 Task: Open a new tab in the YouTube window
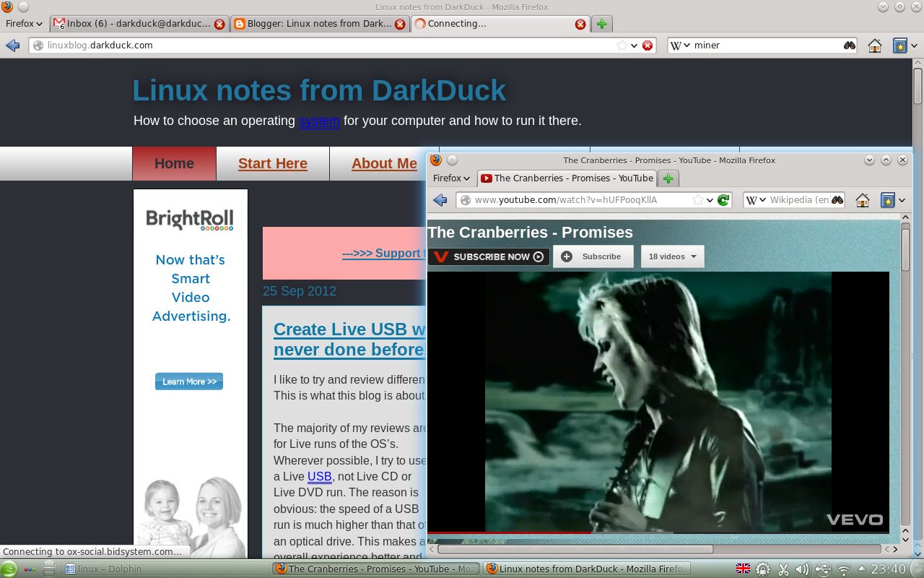tap(668, 178)
